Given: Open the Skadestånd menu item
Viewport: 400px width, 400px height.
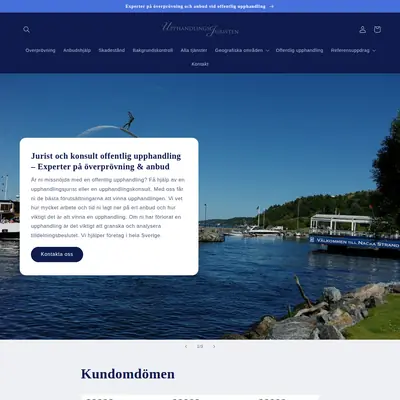Looking at the screenshot, I should (x=112, y=50).
